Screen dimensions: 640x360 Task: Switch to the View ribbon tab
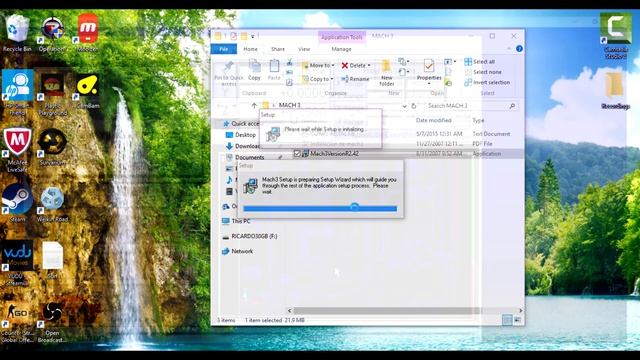304,49
